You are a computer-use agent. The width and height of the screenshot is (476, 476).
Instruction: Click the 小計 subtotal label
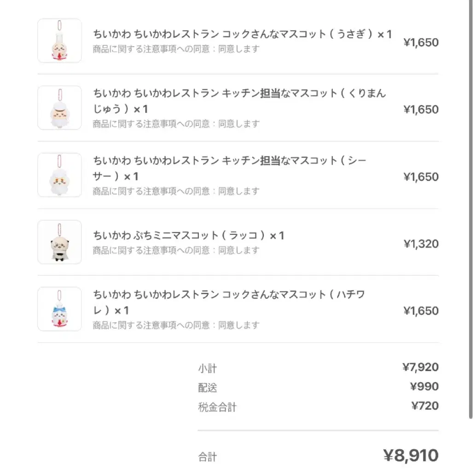click(x=208, y=368)
